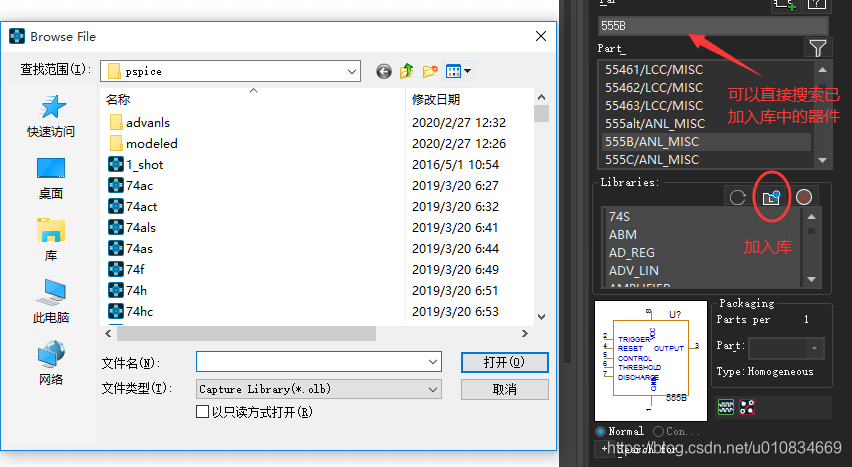
Task: Click the file list vertical scrollbar up arrow
Action: tap(541, 97)
